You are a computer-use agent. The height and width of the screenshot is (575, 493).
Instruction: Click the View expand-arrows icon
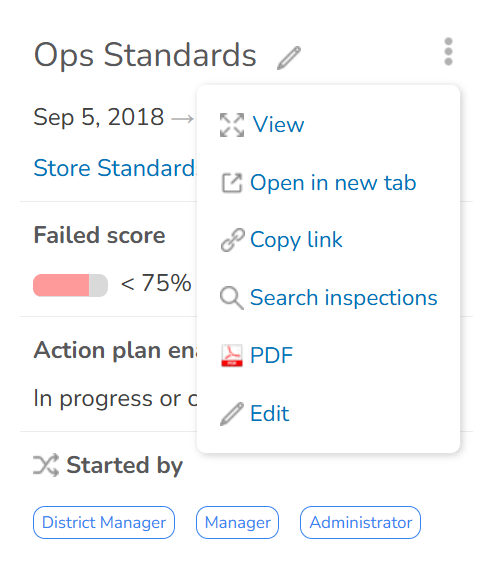click(x=232, y=125)
